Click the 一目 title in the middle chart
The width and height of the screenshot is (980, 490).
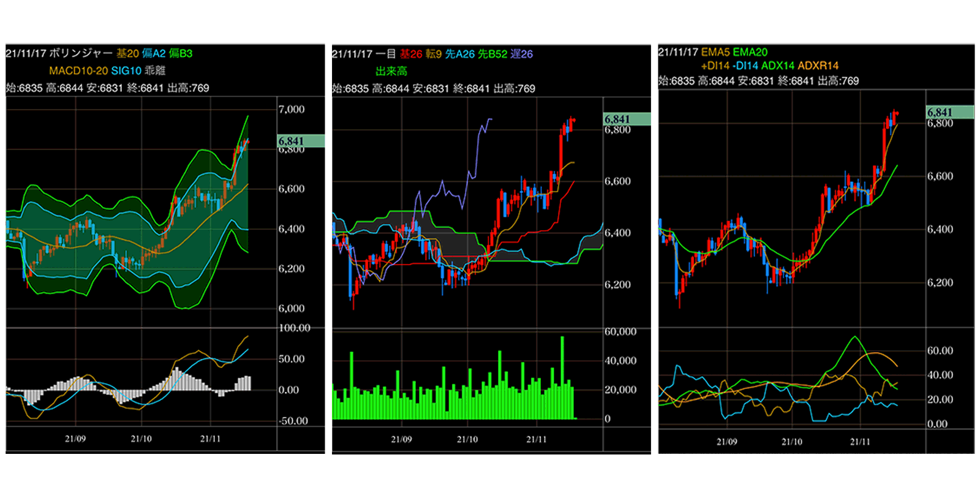point(386,54)
